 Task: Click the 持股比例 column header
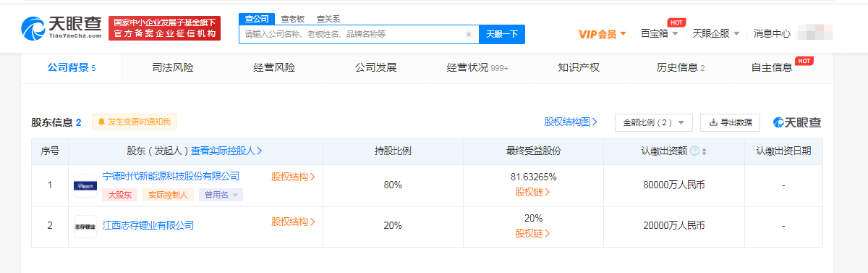393,151
